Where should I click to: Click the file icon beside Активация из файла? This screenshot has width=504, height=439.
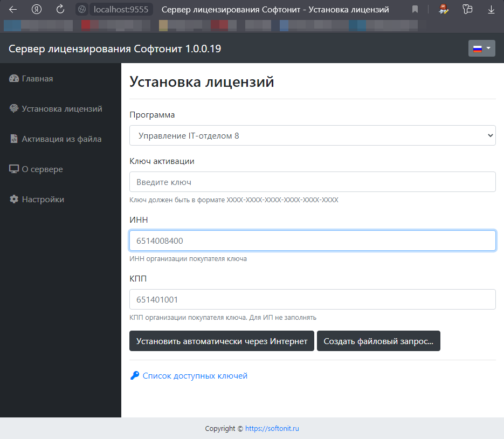click(13, 139)
